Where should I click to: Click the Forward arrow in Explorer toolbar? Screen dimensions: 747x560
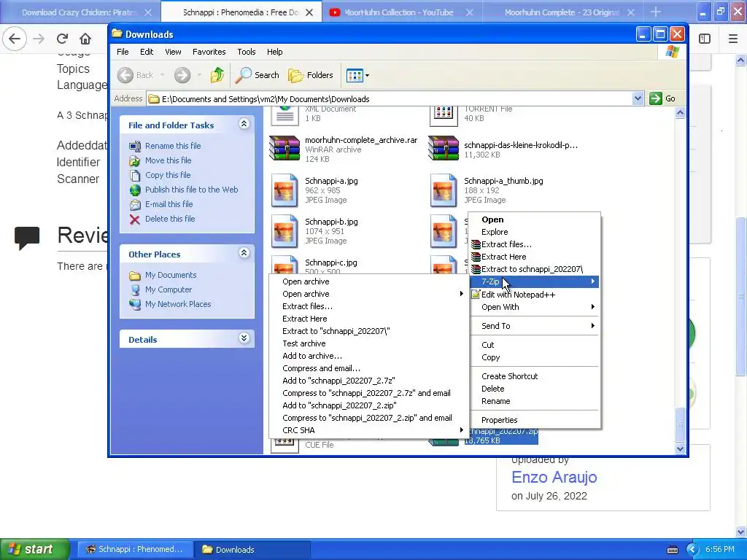pyautogui.click(x=182, y=75)
